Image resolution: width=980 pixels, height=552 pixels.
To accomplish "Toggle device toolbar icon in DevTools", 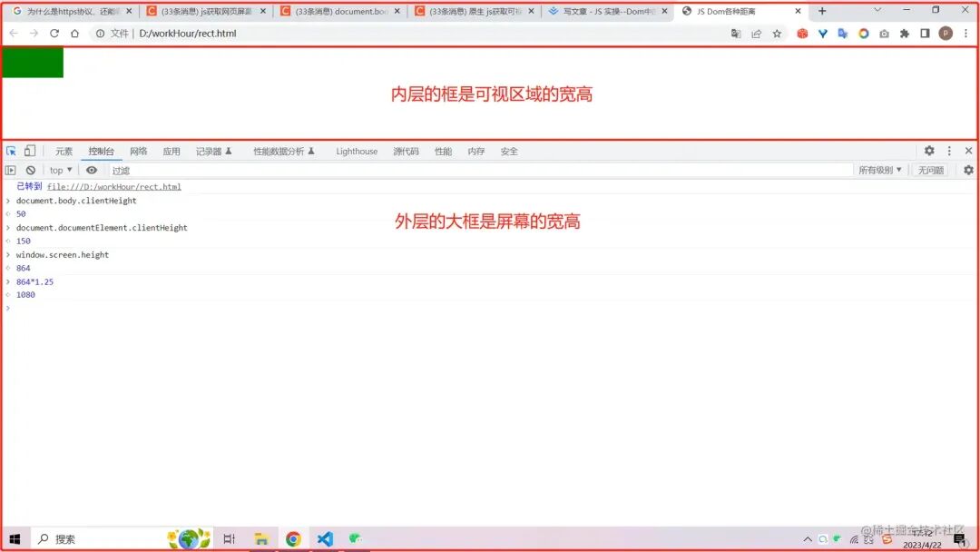I will 29,151.
